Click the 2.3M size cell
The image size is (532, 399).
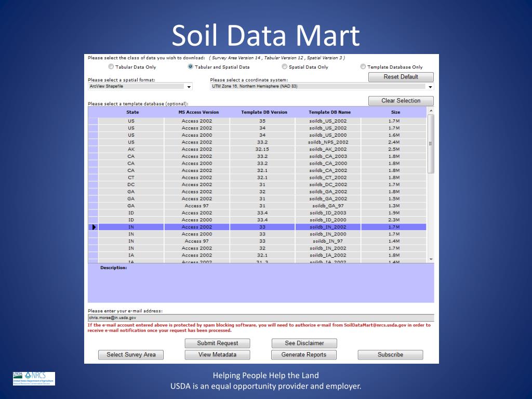coord(394,220)
